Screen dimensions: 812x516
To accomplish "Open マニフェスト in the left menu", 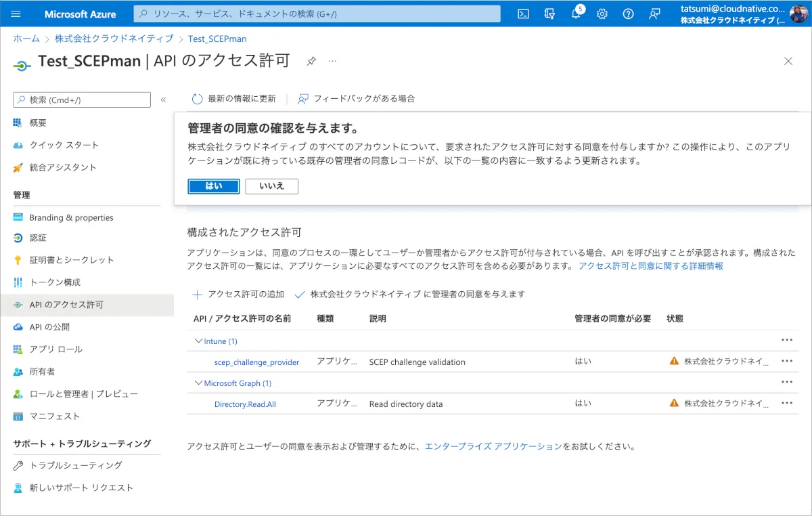I will pyautogui.click(x=54, y=416).
